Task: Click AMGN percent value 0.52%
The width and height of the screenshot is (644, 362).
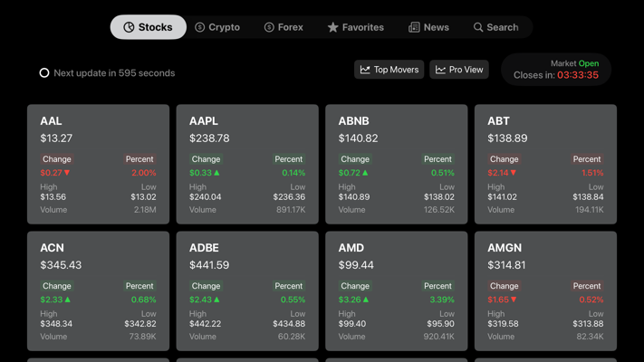Action: [591, 300]
